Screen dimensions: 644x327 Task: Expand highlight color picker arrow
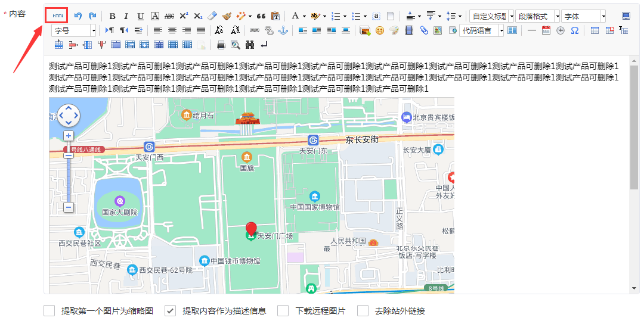tap(324, 17)
